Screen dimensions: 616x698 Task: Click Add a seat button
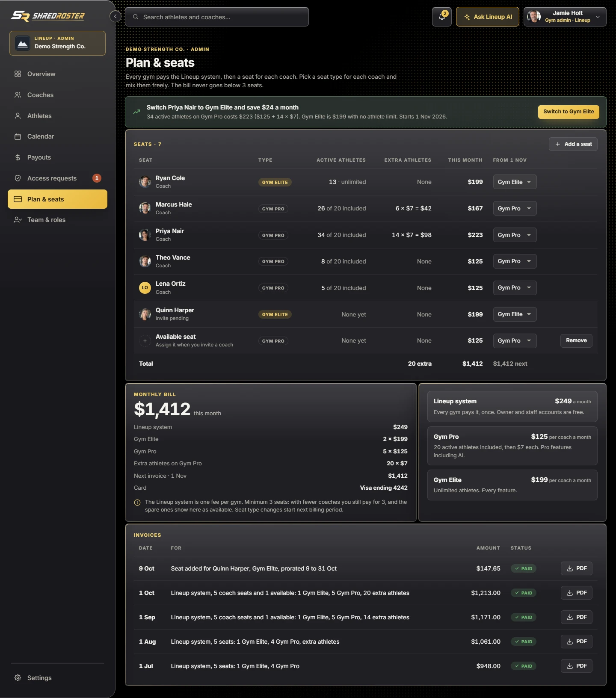point(573,144)
